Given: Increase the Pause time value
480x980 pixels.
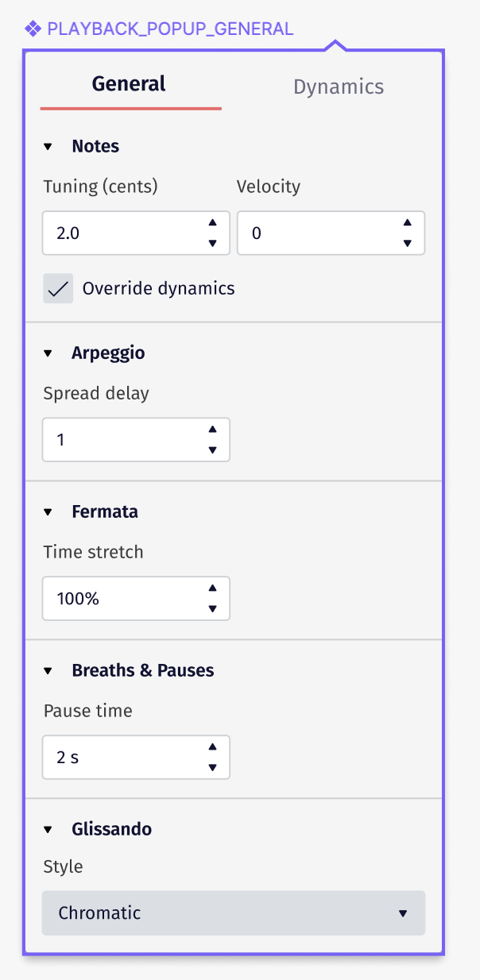Looking at the screenshot, I should coord(211,747).
